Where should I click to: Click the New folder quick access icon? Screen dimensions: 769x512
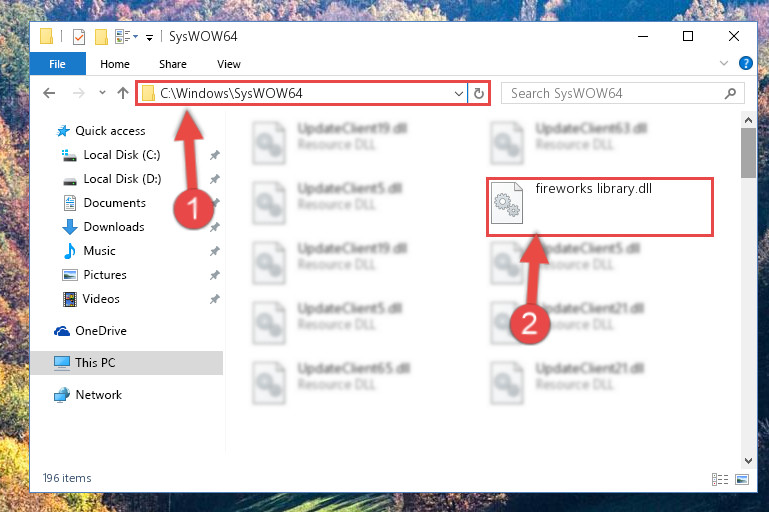pyautogui.click(x=101, y=36)
